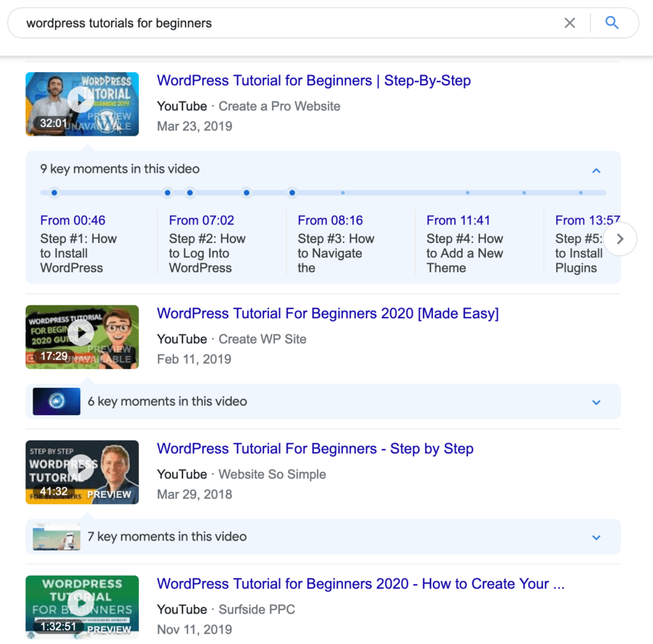Image resolution: width=653 pixels, height=644 pixels.
Task: Jump to key moment From 13:57
Action: pyautogui.click(x=587, y=220)
